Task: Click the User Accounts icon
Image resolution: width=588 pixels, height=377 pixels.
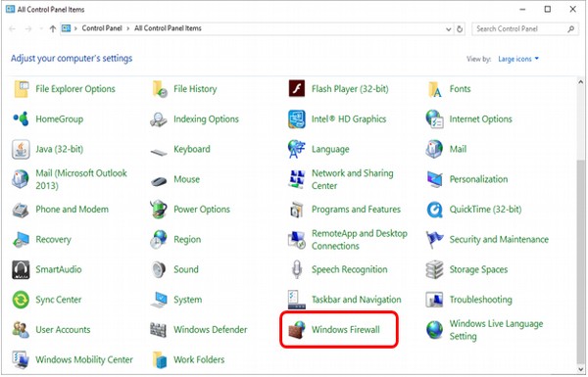Action: point(21,330)
